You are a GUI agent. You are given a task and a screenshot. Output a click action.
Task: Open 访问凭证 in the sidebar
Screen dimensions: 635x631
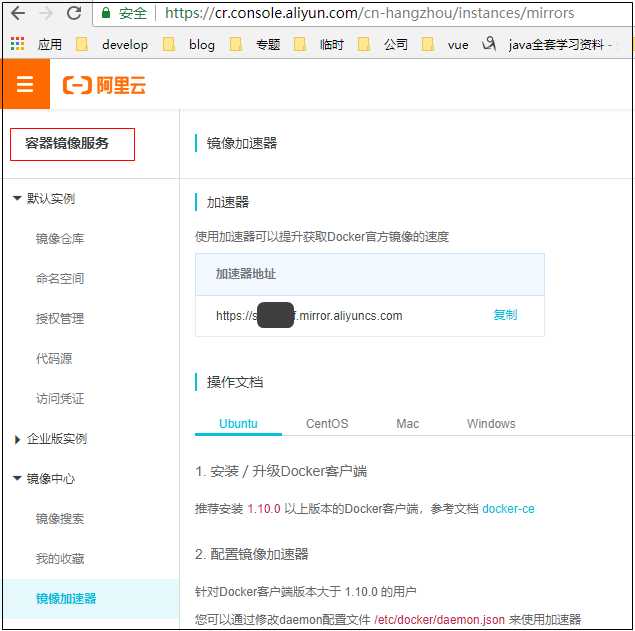pos(60,399)
